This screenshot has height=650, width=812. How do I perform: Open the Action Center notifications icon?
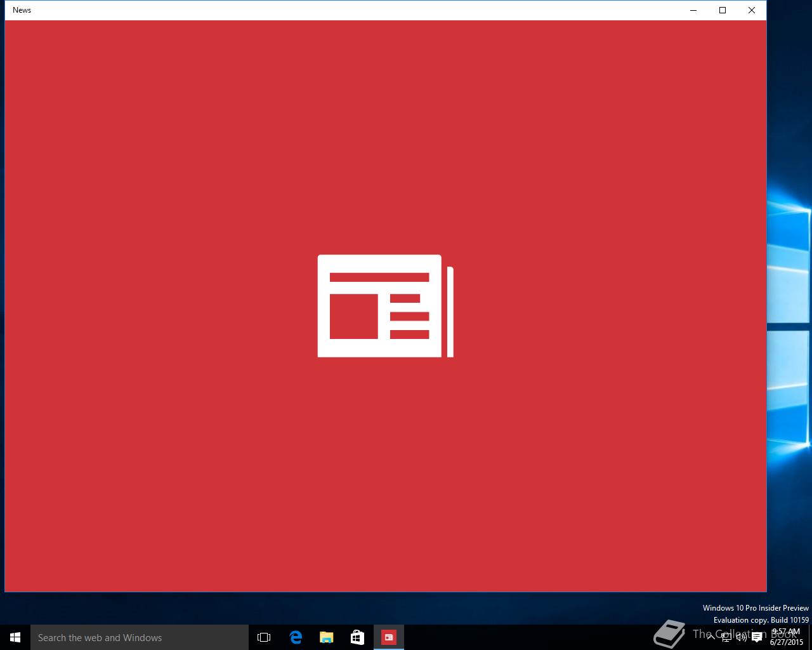pos(757,637)
